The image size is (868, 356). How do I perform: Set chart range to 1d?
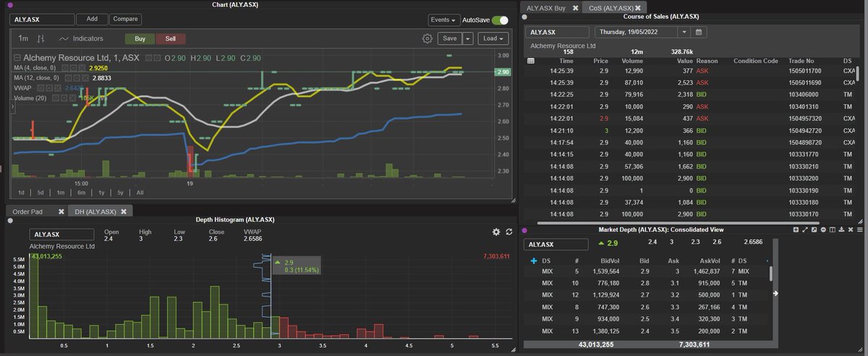[x=22, y=192]
